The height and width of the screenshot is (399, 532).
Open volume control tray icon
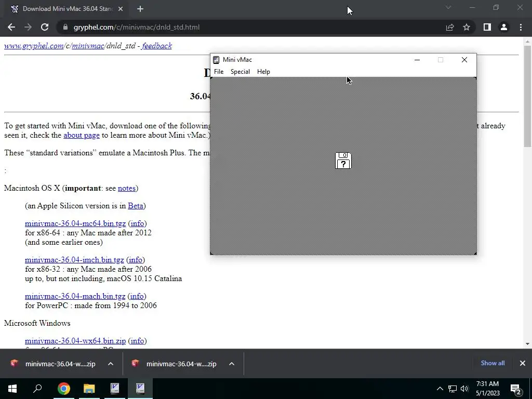464,389
